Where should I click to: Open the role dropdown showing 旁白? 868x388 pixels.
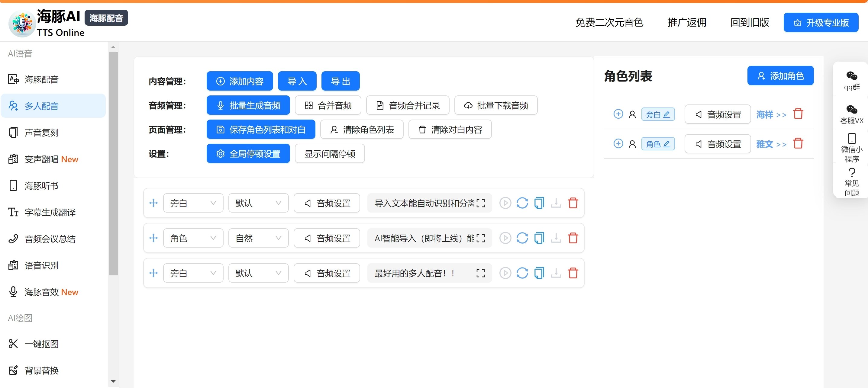[193, 203]
